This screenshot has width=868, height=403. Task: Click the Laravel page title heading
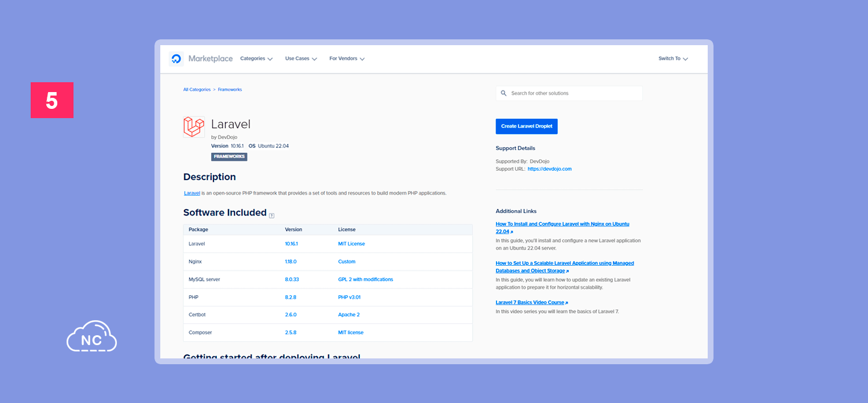click(231, 124)
